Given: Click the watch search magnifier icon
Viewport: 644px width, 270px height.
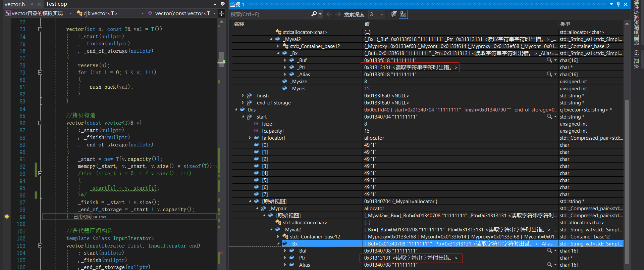Looking at the screenshot, I should tap(314, 14).
